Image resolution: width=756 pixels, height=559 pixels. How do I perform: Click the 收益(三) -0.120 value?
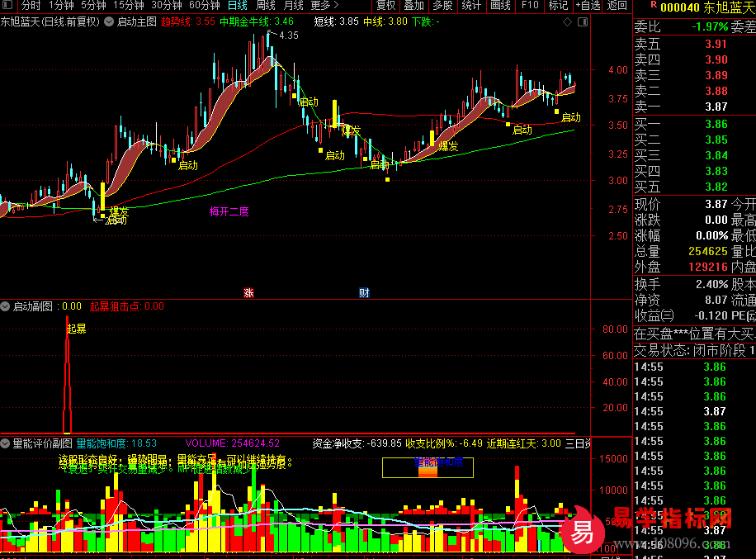pos(711,316)
